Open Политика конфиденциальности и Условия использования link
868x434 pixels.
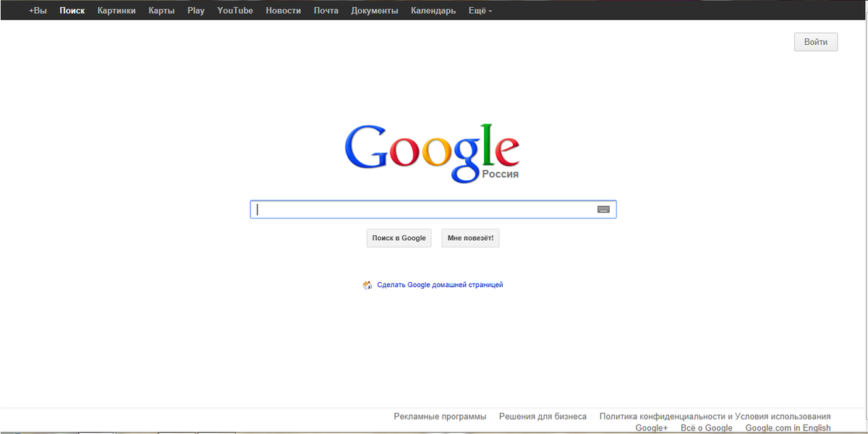[x=715, y=417]
